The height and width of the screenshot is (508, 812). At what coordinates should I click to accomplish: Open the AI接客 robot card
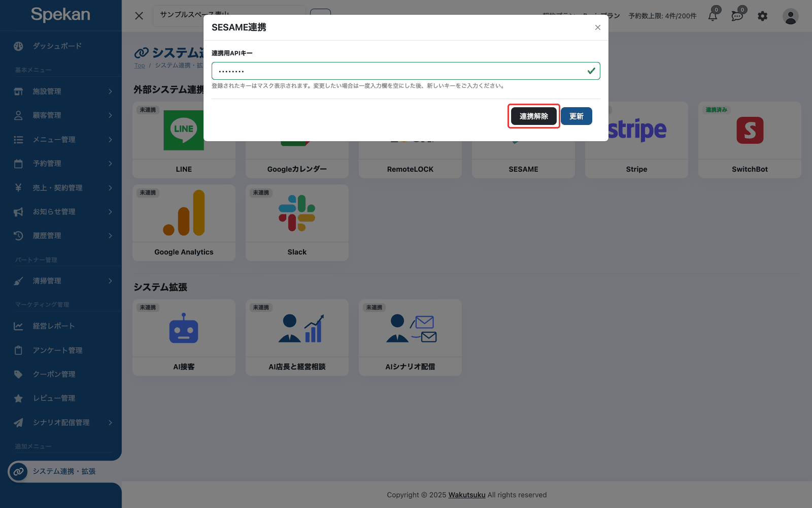(184, 338)
